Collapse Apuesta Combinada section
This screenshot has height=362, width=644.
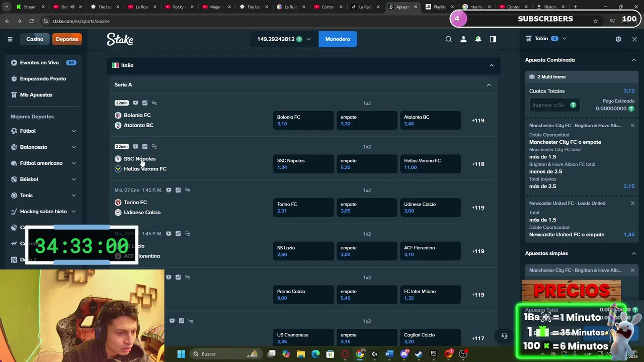pos(634,60)
